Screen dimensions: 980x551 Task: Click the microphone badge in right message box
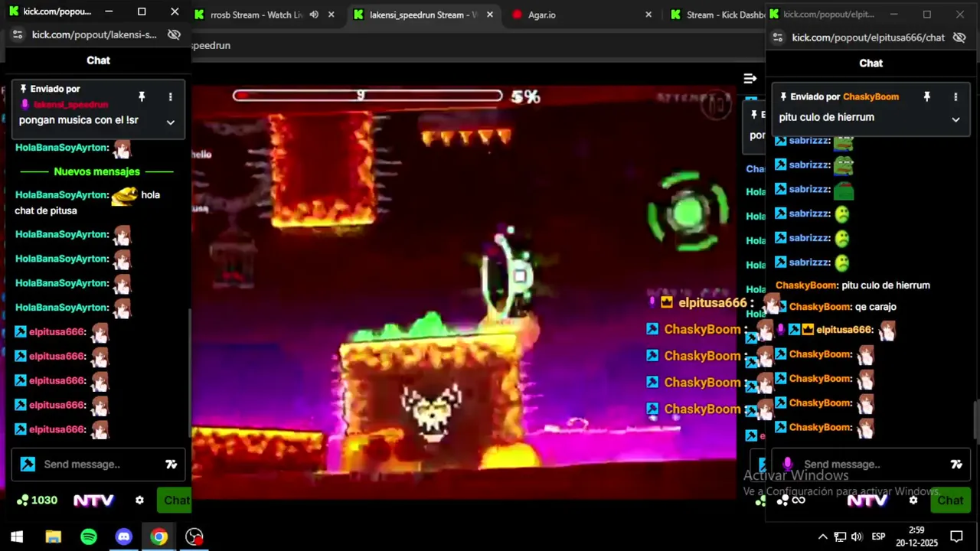coord(788,464)
